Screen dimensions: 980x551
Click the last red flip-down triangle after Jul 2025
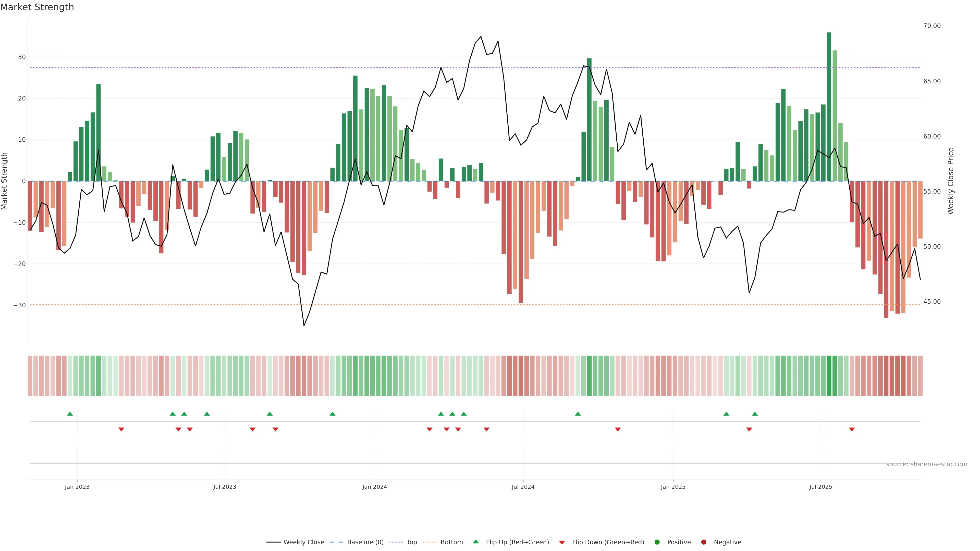coord(852,429)
